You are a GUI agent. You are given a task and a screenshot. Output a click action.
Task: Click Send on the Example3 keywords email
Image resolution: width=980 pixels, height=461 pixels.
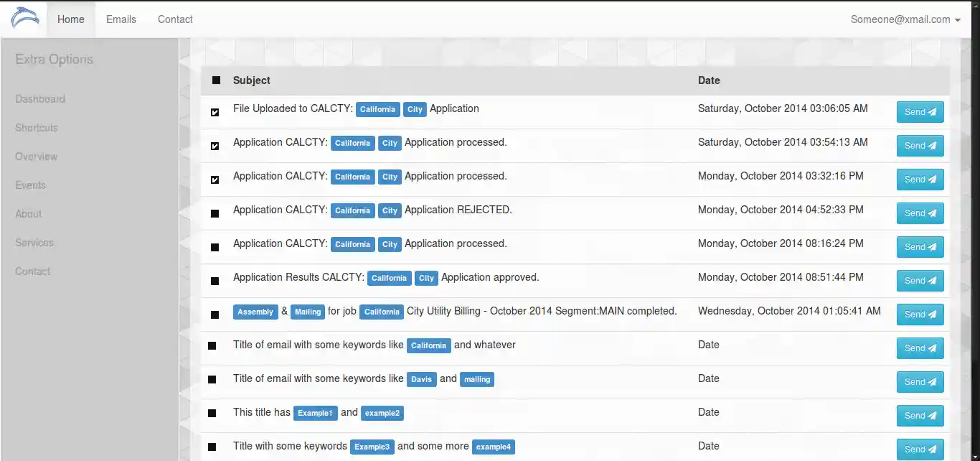(x=920, y=449)
